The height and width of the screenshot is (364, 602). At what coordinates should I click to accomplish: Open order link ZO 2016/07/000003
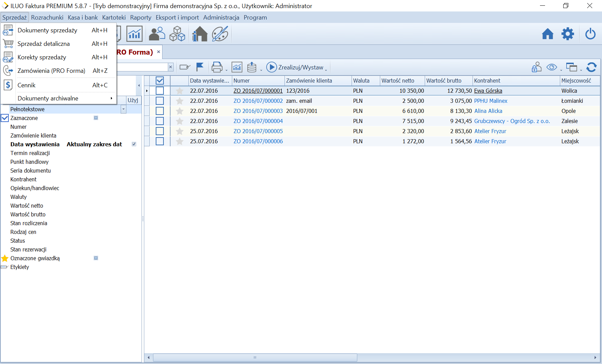point(258,111)
